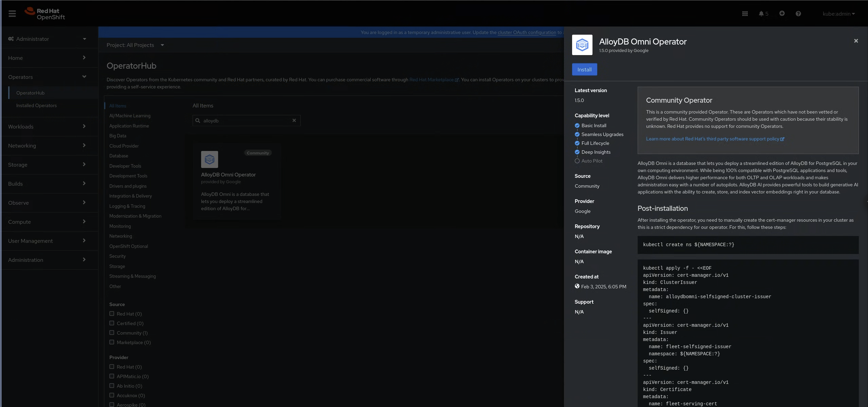
Task: Open the application launcher grid icon
Action: coord(744,13)
